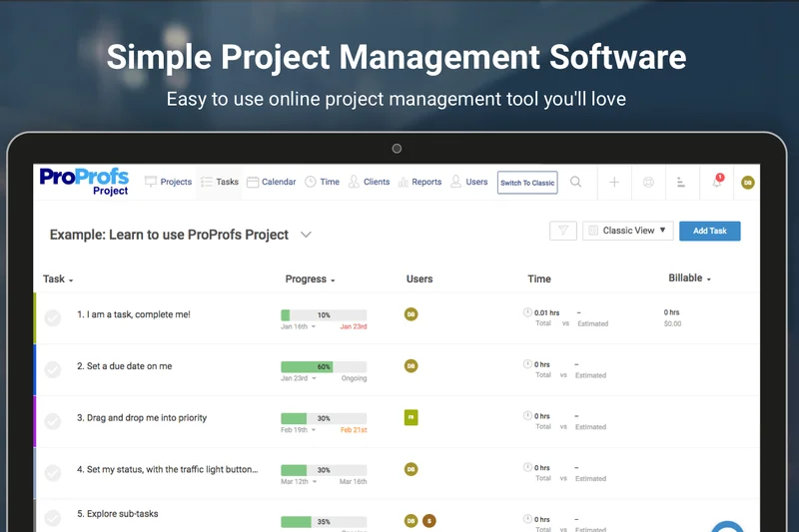This screenshot has height=532, width=799.
Task: Adjust the 10% progress bar
Action: [x=324, y=315]
